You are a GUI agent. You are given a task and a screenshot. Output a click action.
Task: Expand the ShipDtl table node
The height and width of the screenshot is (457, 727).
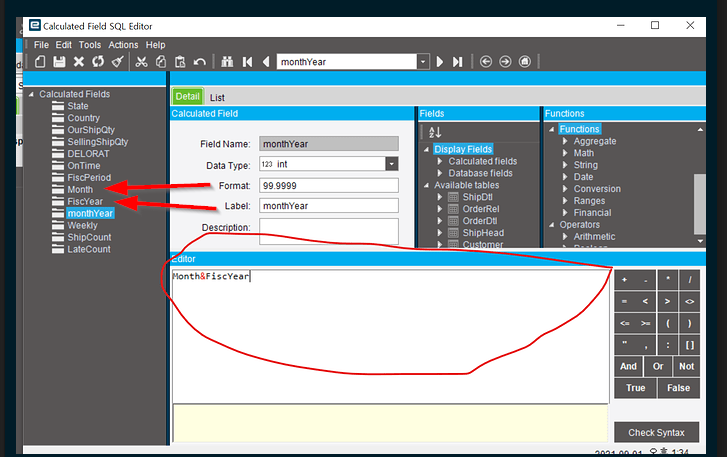click(x=440, y=197)
